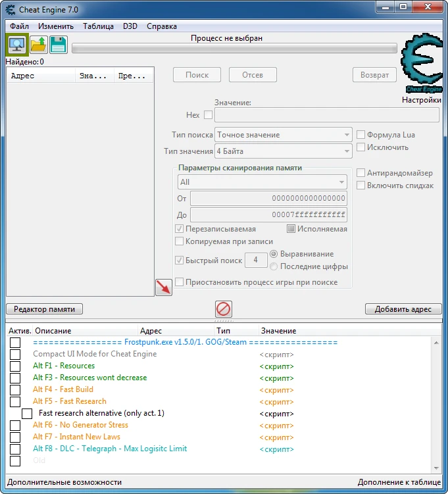Open the memory region All dropdown
Viewport: 448px width, 494px height.
pyautogui.click(x=262, y=182)
